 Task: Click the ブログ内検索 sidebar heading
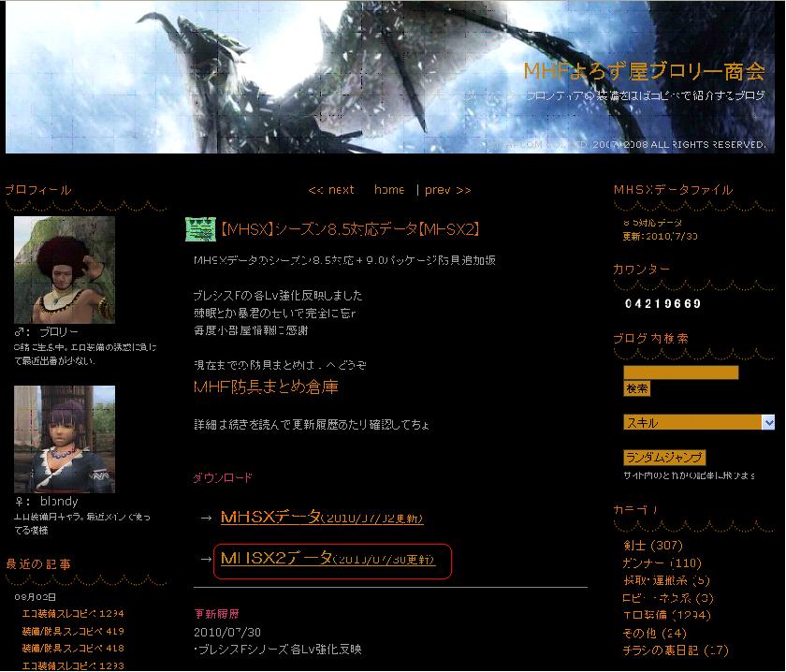point(650,339)
